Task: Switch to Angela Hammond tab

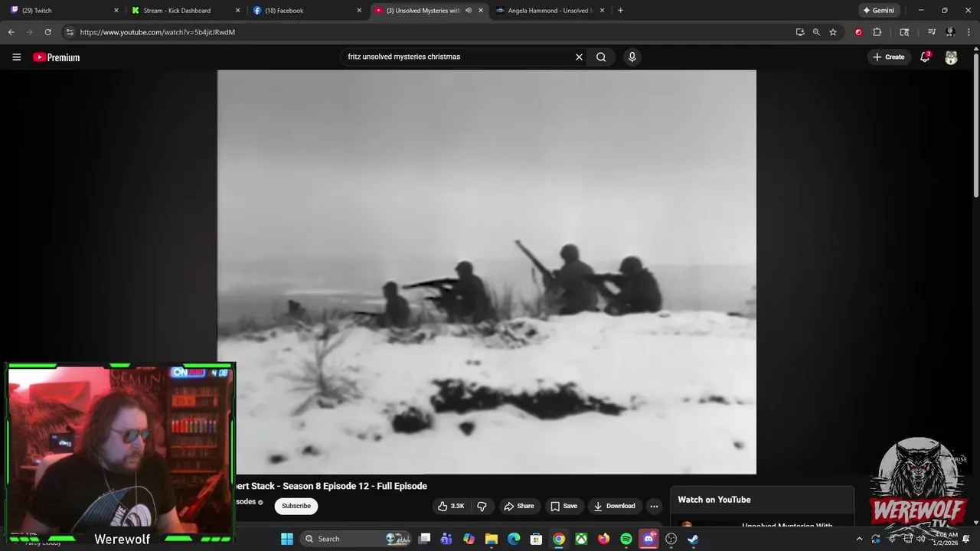Action: pyautogui.click(x=549, y=11)
